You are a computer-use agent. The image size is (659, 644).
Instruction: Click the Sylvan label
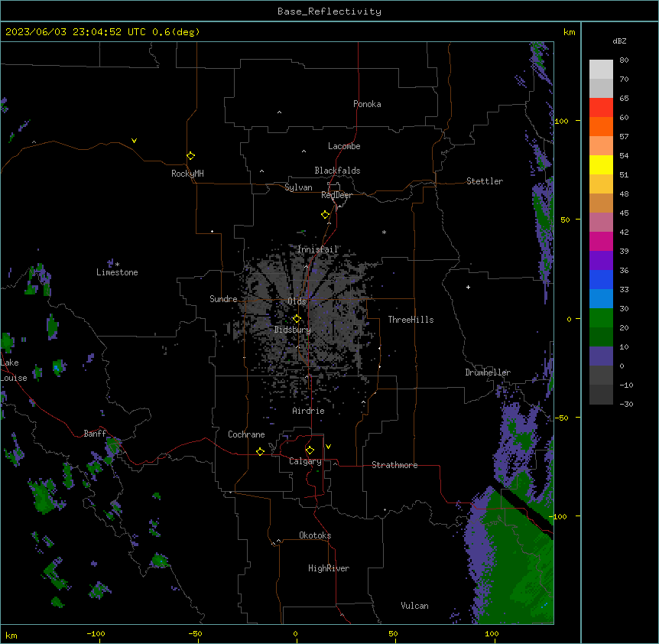[298, 187]
